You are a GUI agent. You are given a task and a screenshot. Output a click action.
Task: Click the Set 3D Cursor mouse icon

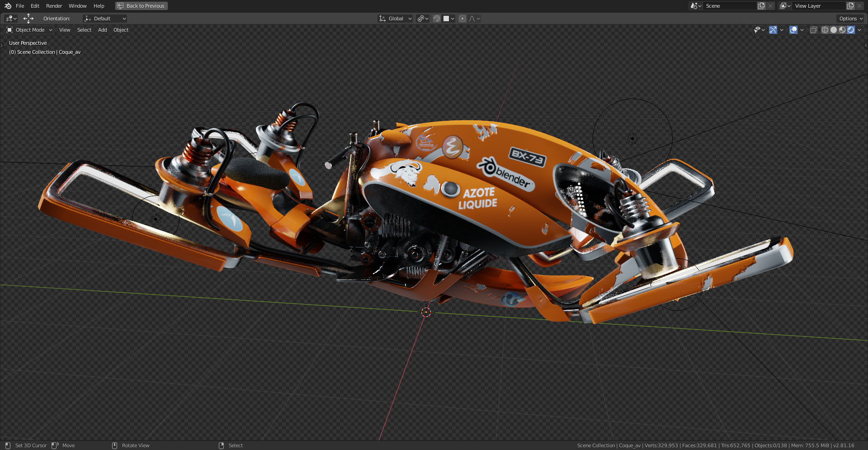8,445
